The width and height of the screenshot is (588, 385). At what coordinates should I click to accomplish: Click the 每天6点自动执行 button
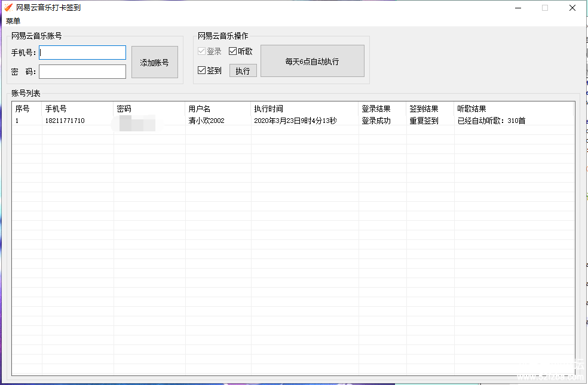pyautogui.click(x=313, y=61)
